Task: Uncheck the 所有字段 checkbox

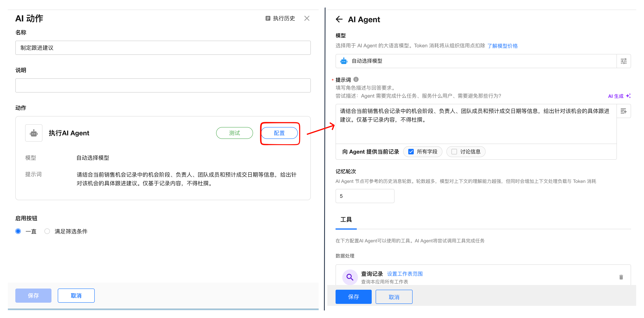Action: pyautogui.click(x=411, y=152)
